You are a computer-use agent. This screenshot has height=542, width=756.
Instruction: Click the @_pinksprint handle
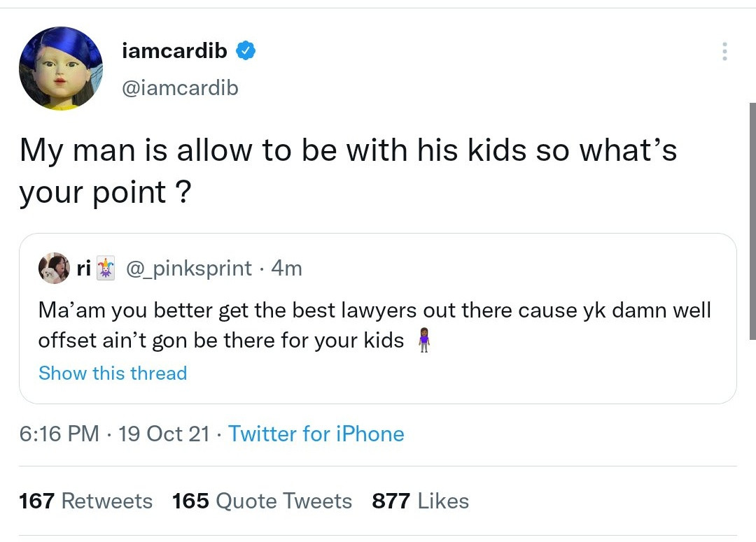pos(188,268)
